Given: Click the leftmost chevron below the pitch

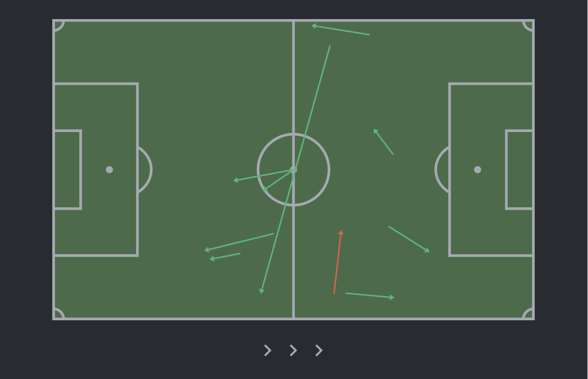Looking at the screenshot, I should [267, 350].
